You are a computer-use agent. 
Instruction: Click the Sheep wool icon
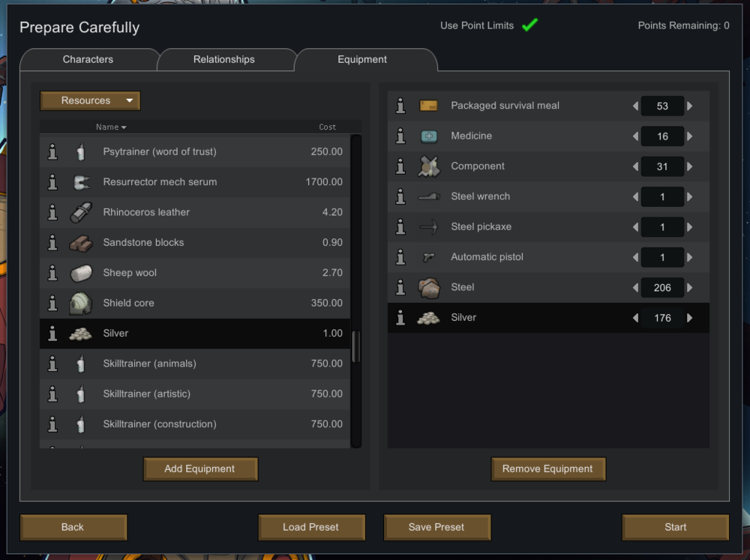[80, 273]
